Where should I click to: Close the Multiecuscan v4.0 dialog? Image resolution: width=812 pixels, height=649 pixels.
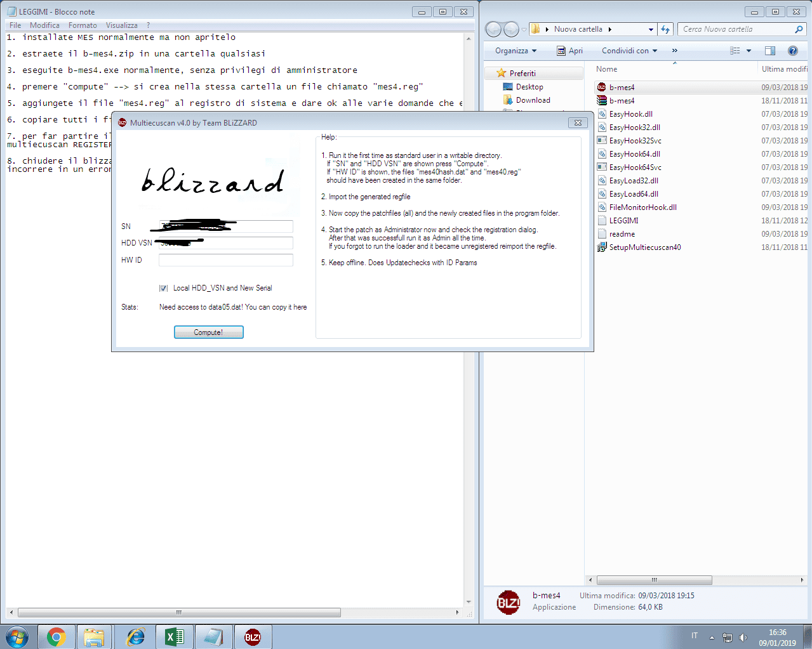pos(578,122)
